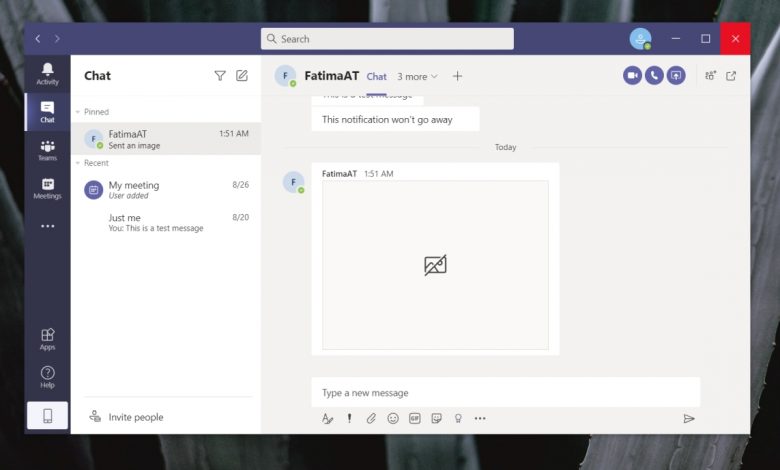780x470 pixels.
Task: Go forward with the right arrow
Action: click(x=57, y=39)
